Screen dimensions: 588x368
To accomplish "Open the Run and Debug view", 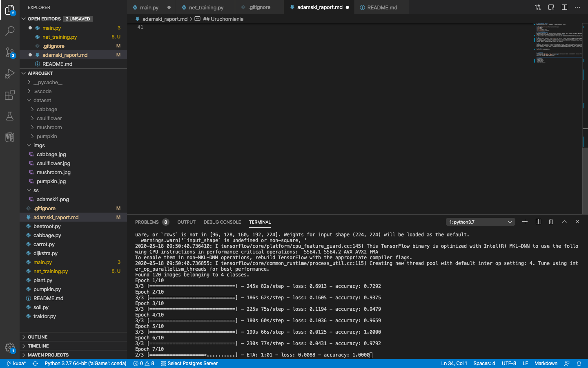I will click(10, 74).
